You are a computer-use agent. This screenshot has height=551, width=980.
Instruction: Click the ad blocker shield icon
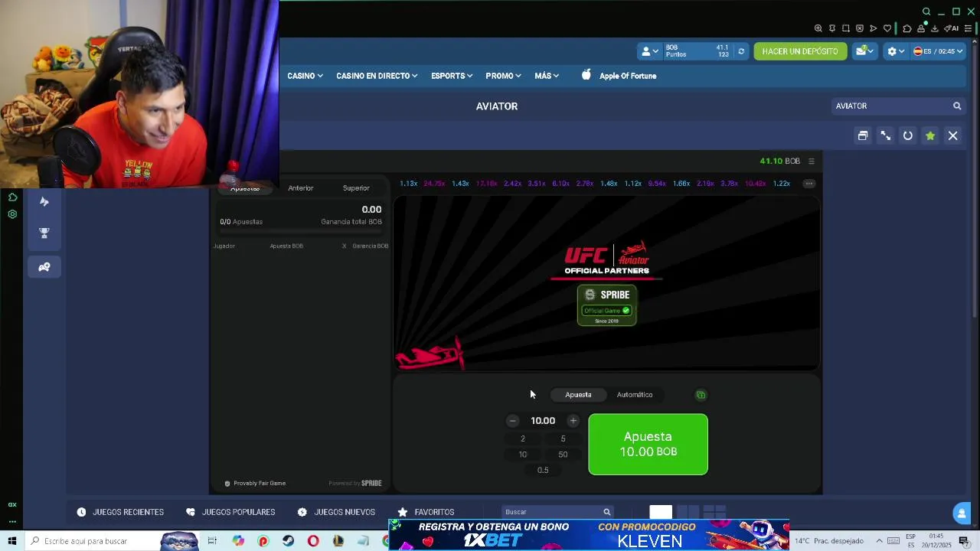pyautogui.click(x=860, y=28)
